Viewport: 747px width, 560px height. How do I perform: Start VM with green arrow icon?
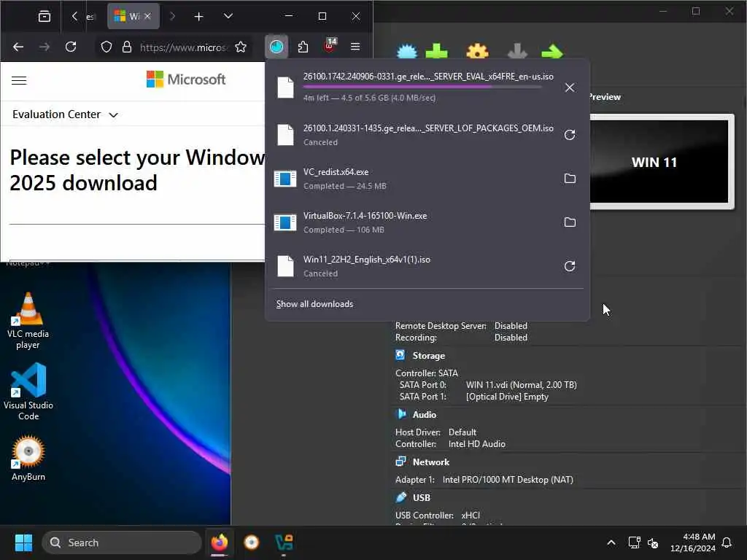pos(552,52)
